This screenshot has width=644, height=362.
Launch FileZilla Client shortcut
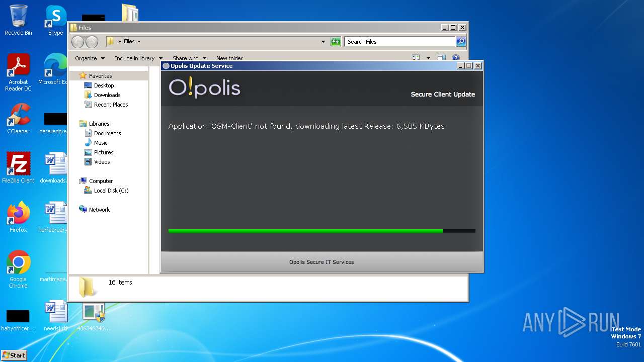pyautogui.click(x=18, y=167)
